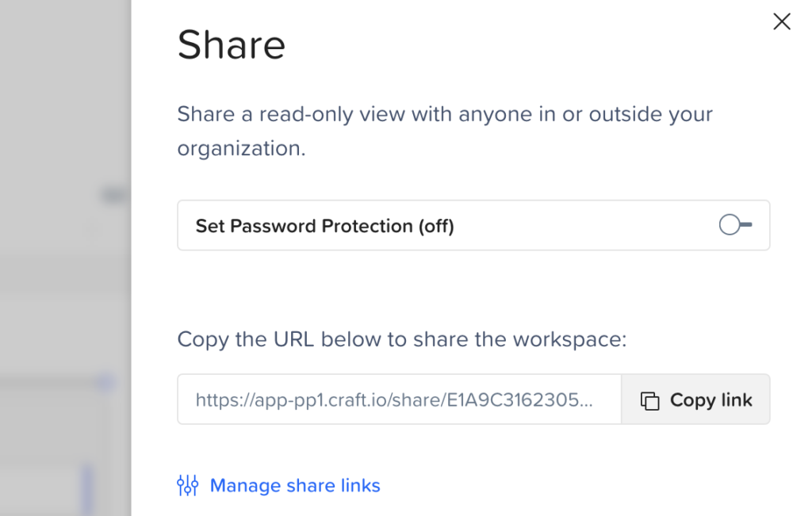The height and width of the screenshot is (516, 812).
Task: Click the Copy link button
Action: (x=695, y=399)
